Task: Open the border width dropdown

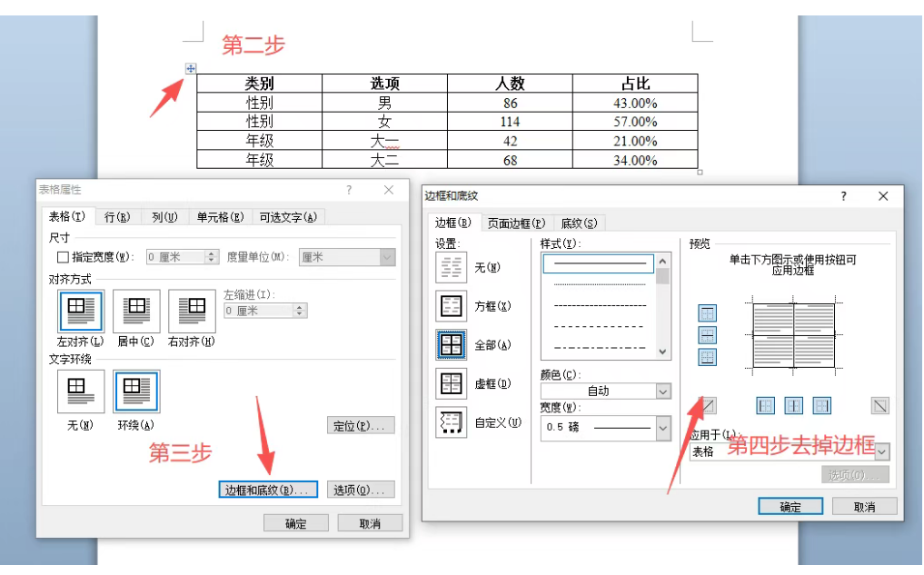Action: (663, 428)
